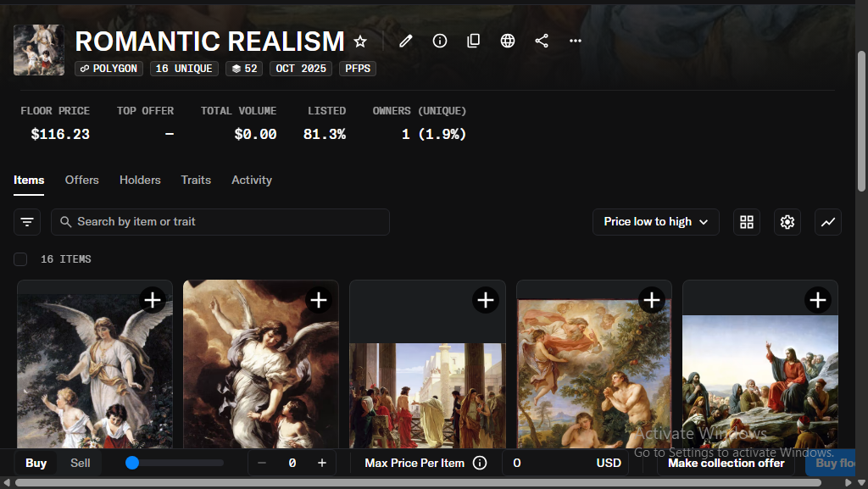The height and width of the screenshot is (489, 868).
Task: Expand the Price low to high dropdown
Action: coord(655,222)
